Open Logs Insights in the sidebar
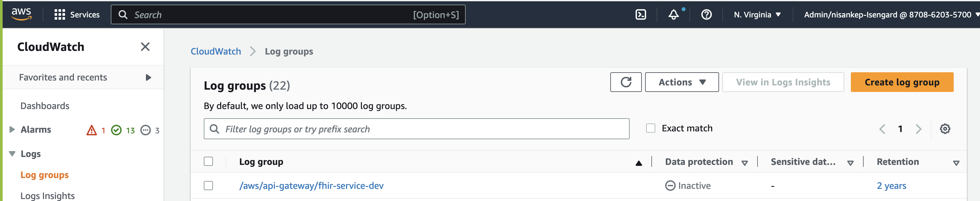Screen dimensions: 980x201 click(x=48, y=196)
